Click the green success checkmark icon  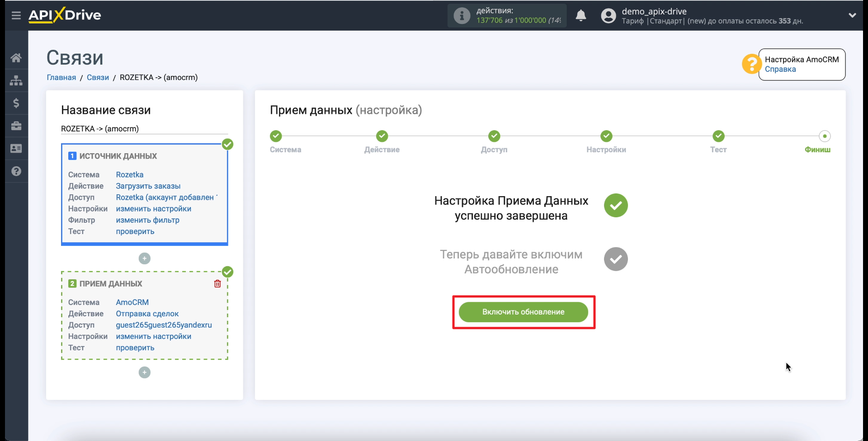click(x=616, y=206)
